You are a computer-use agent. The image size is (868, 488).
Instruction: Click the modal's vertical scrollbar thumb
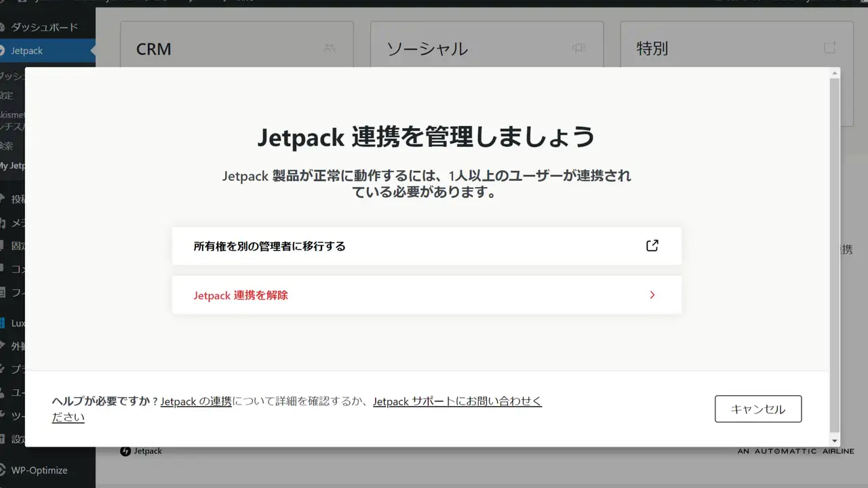(835, 256)
